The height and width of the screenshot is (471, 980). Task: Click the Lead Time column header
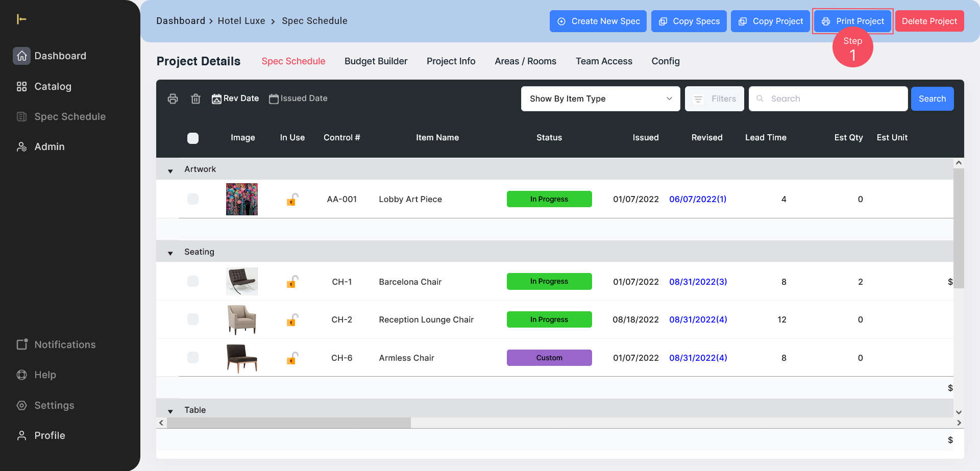766,138
